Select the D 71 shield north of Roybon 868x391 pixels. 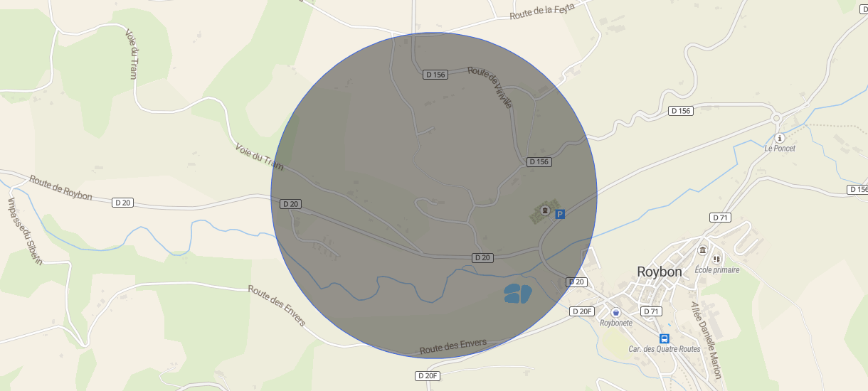coord(721,217)
